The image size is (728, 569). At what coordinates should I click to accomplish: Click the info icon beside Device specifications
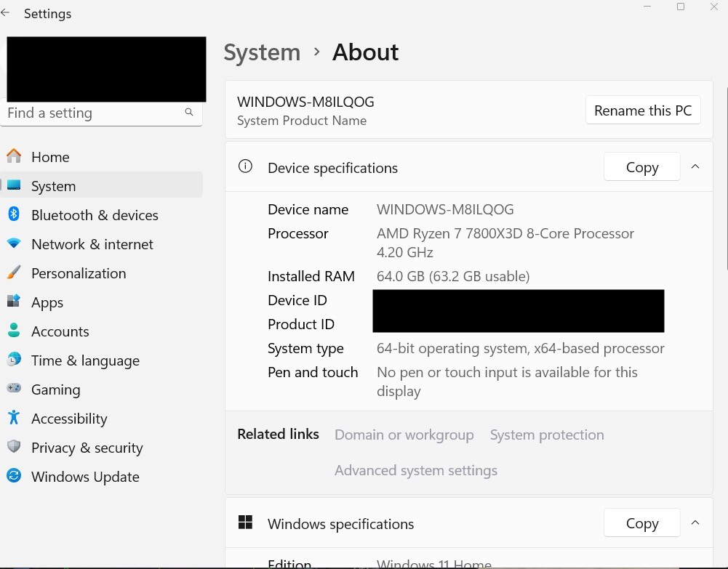point(245,166)
